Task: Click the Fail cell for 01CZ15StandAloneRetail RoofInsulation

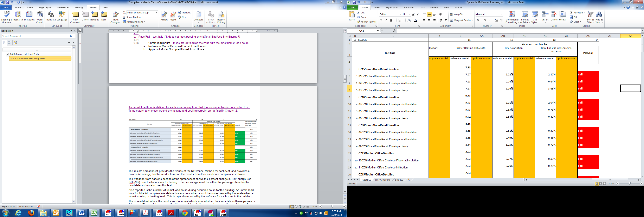Action: [x=588, y=74]
